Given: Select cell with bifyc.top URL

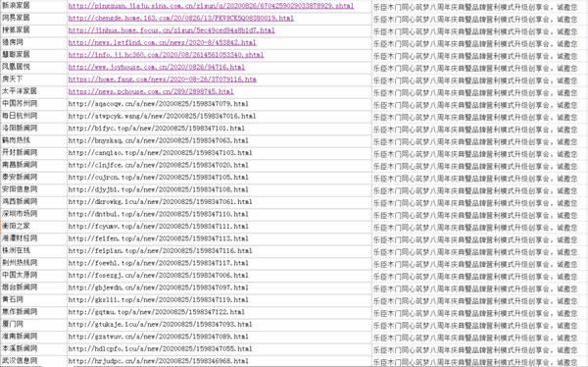Looking at the screenshot, I should click(x=220, y=129).
